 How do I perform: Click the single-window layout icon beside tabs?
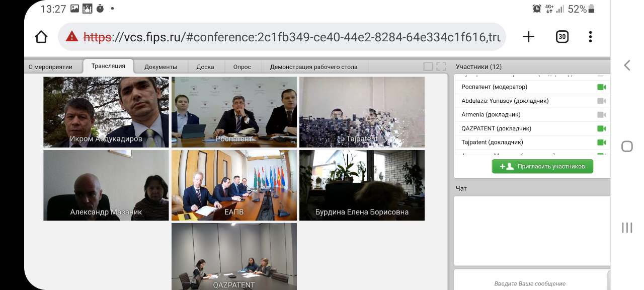coord(428,66)
